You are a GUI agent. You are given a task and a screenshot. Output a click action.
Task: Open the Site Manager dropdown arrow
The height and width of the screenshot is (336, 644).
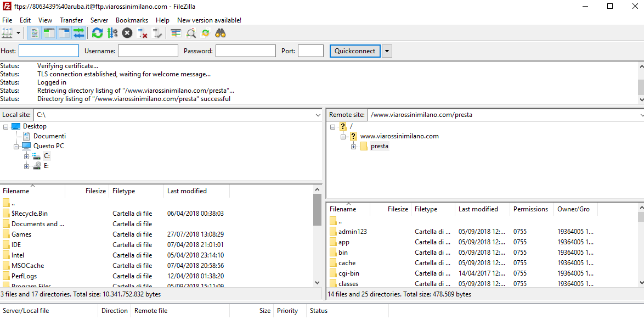click(x=18, y=33)
